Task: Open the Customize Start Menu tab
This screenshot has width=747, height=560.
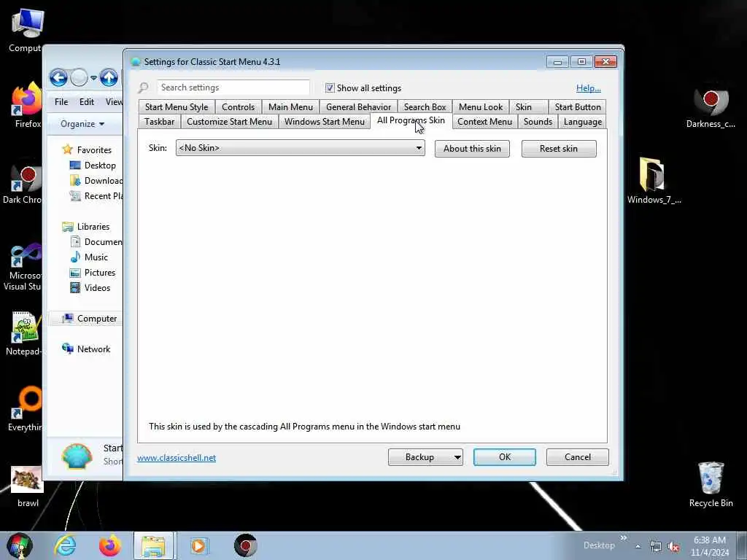Action: [229, 122]
